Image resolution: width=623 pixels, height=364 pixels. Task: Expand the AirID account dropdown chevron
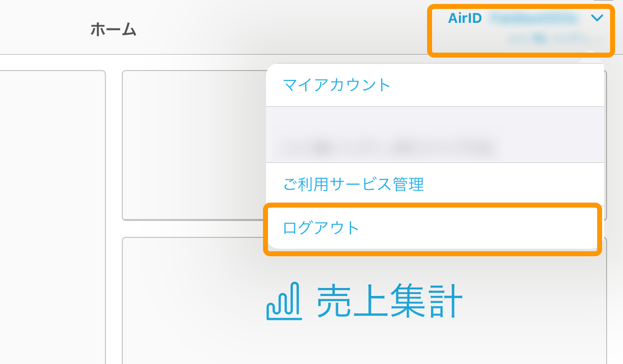point(598,17)
